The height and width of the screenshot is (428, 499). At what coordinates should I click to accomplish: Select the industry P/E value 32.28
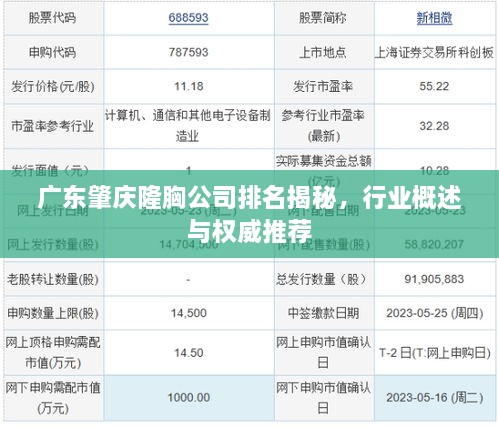point(434,126)
